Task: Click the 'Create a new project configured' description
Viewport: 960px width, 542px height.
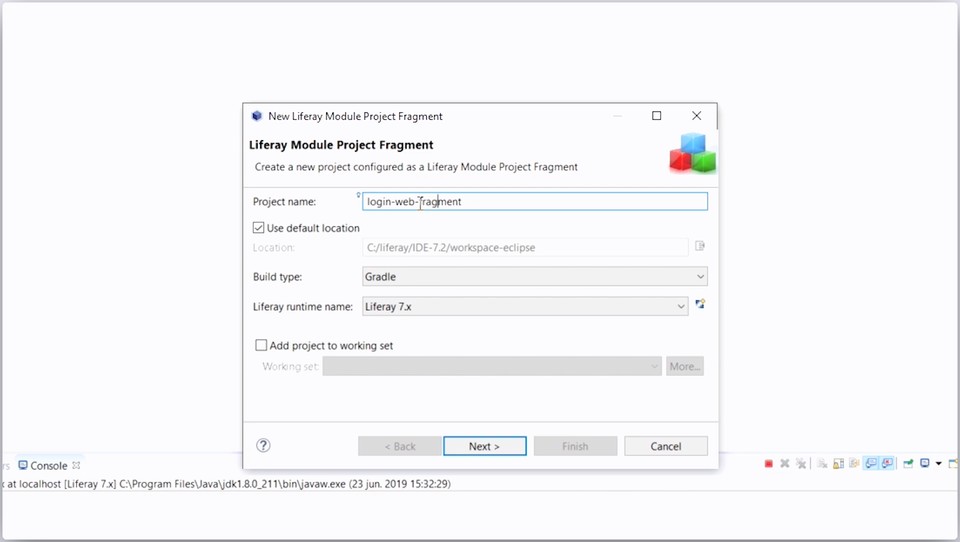Action: (416, 167)
